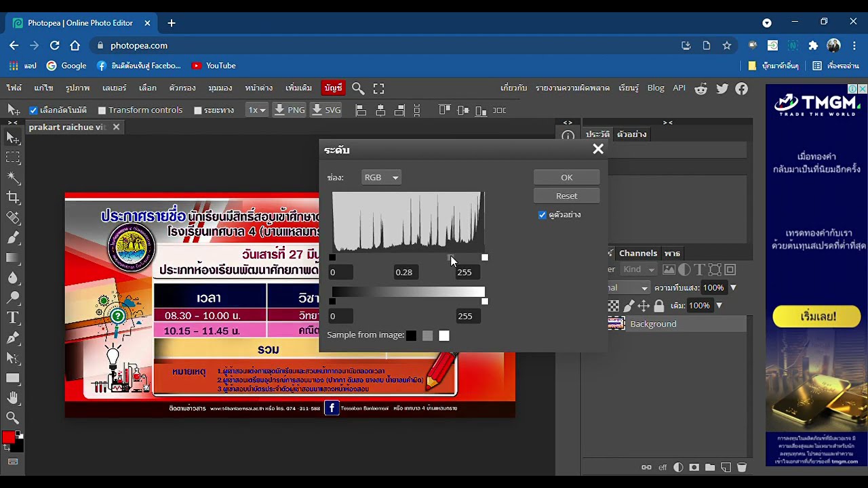Click the new adjustment layer half-circle icon

point(678,467)
